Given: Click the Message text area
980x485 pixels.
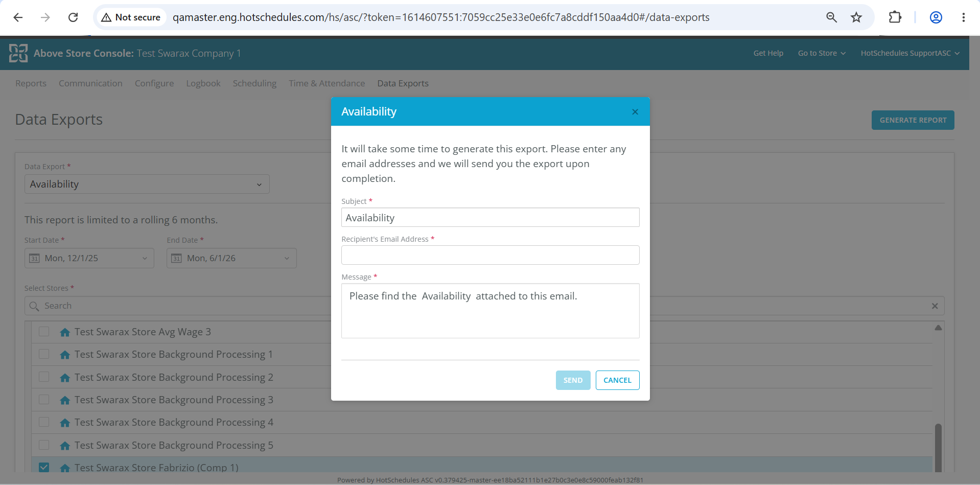Looking at the screenshot, I should [491, 311].
